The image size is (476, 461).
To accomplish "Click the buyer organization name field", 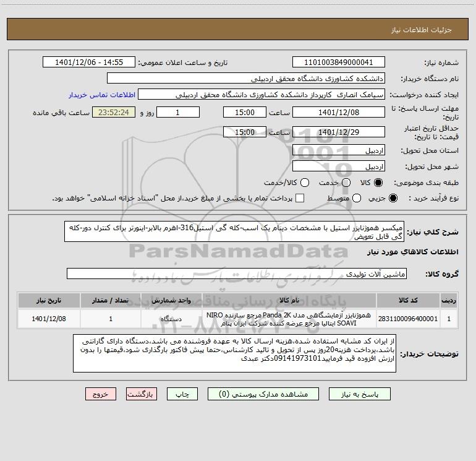I will coord(246,79).
